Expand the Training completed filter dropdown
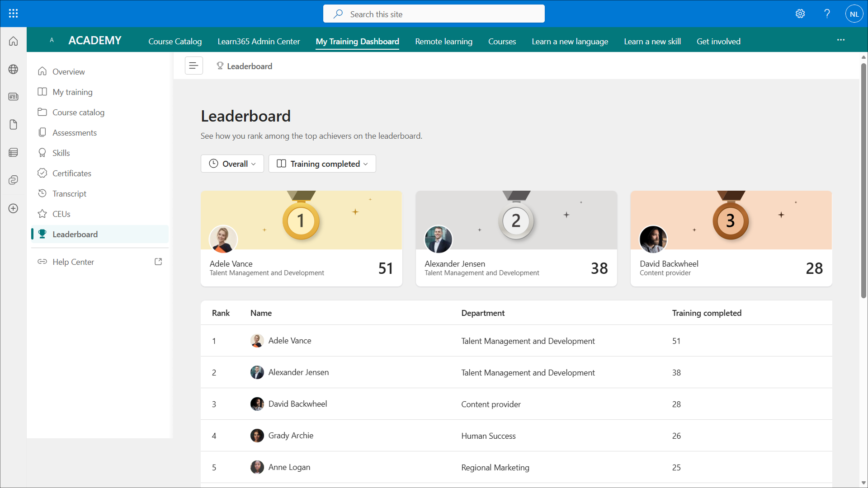868x488 pixels. 322,164
